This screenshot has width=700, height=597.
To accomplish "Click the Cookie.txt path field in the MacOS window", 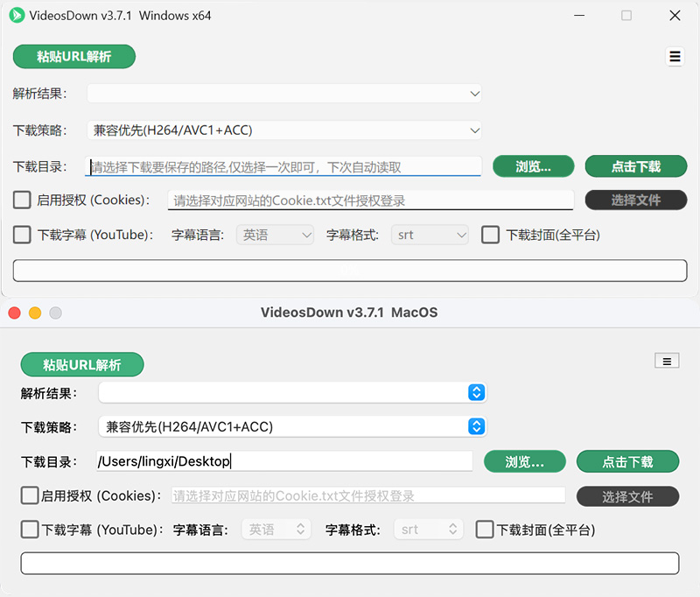I will pos(368,495).
